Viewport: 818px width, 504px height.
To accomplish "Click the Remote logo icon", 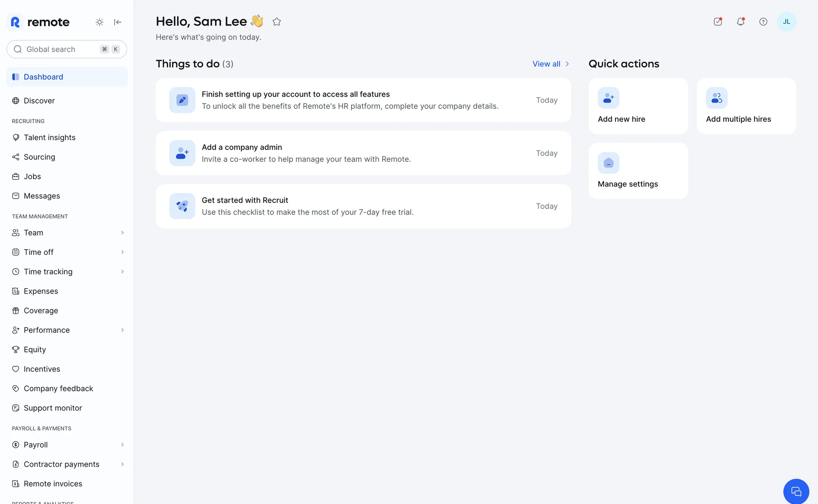I will coord(15,22).
